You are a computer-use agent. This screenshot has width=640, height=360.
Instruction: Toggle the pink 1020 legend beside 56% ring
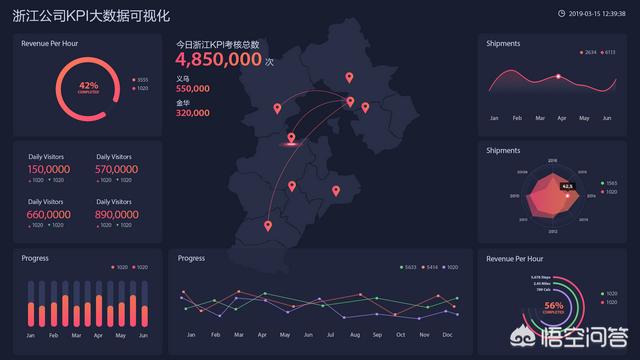[x=609, y=302]
